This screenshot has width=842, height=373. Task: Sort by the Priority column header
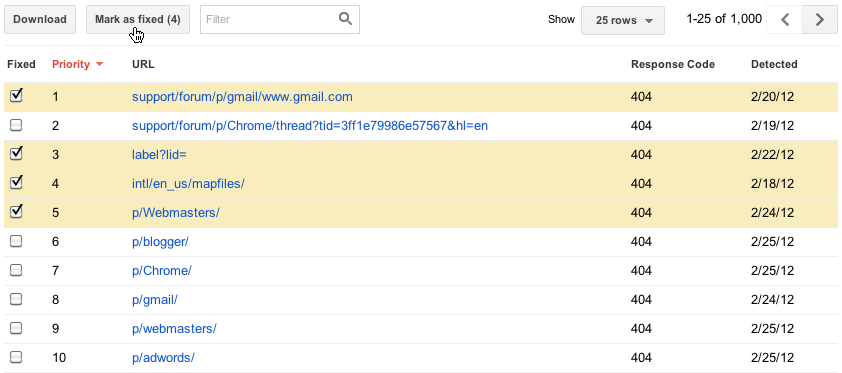pos(71,64)
